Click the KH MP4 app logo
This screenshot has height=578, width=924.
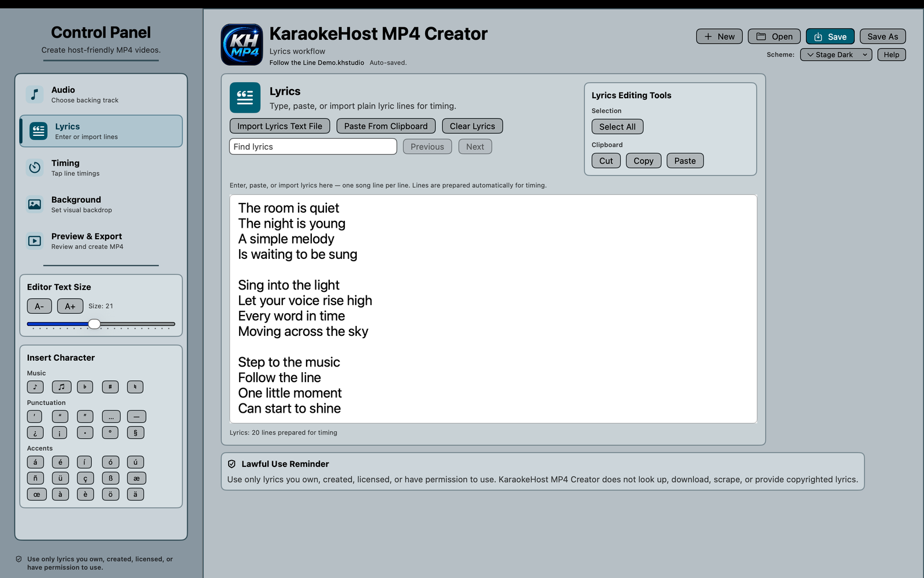pos(242,45)
